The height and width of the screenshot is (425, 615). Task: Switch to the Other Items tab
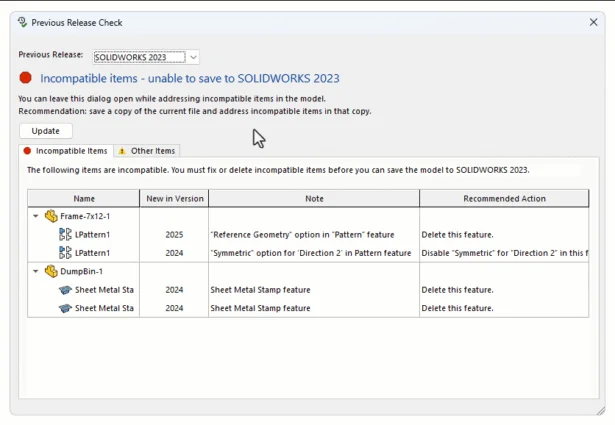147,151
